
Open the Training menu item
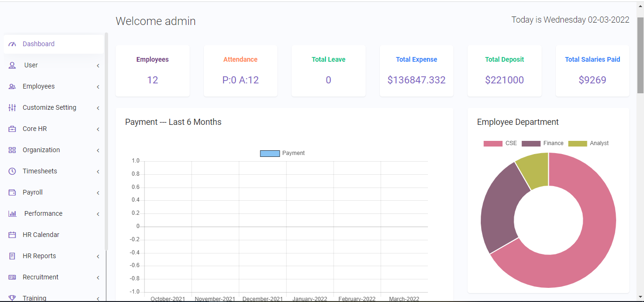tap(34, 298)
